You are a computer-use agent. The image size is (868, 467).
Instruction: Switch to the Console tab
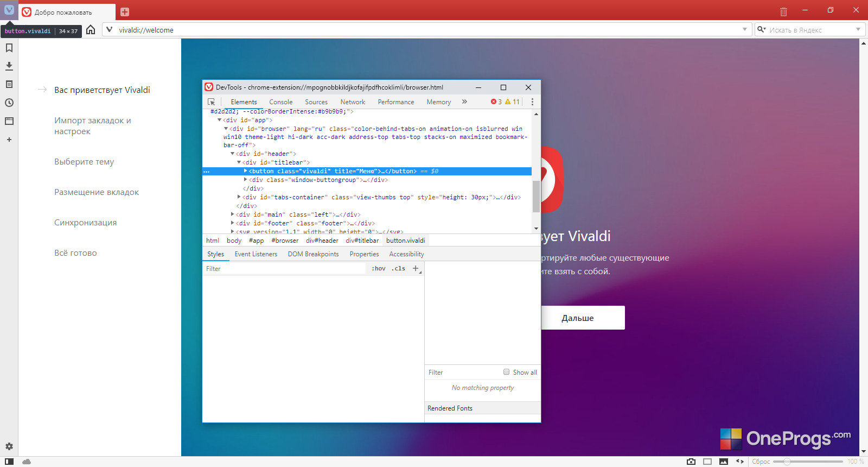click(281, 102)
